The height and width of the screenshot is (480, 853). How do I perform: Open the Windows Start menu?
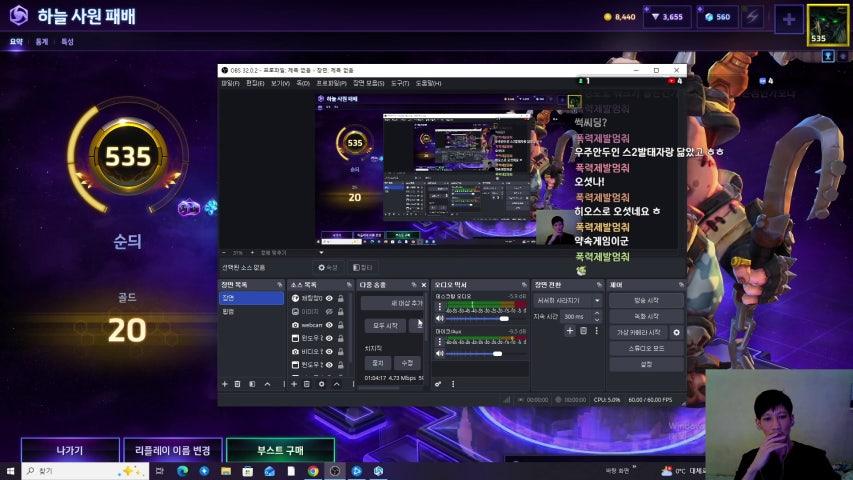click(10, 471)
